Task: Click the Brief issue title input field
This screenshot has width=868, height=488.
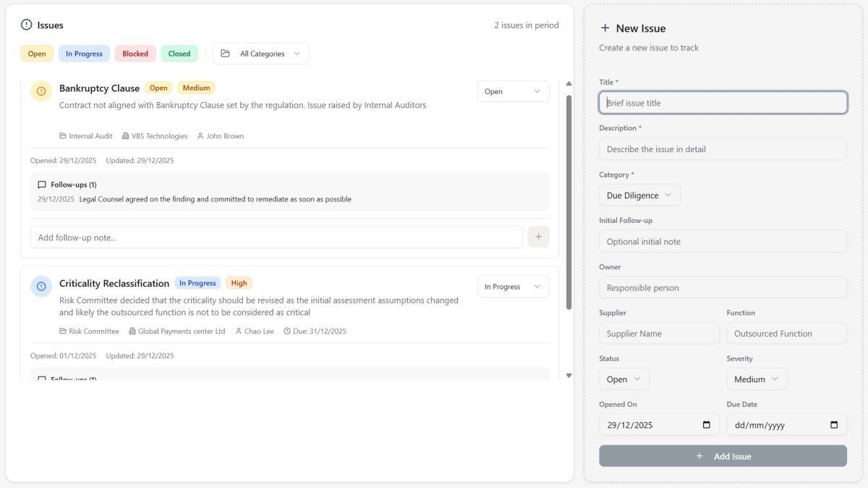Action: click(723, 103)
